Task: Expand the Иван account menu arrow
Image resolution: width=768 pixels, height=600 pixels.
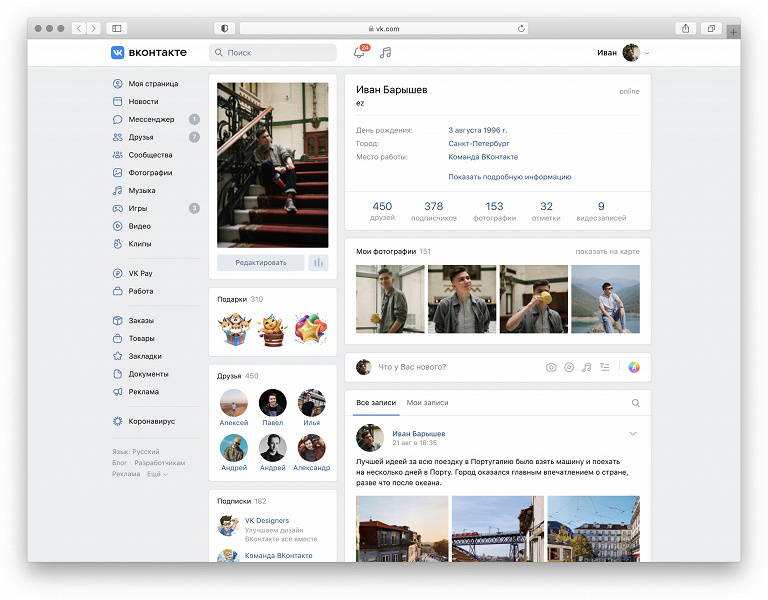Action: 647,53
